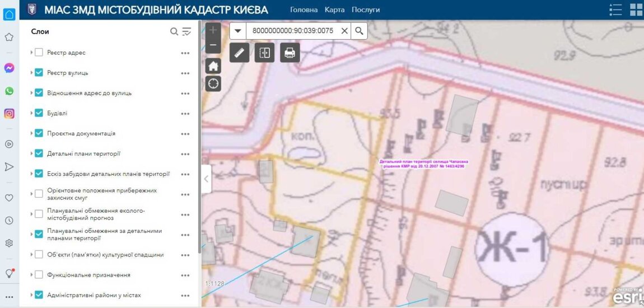Enable the Реєстр адрес layer checkbox
Image resolution: width=644 pixels, height=308 pixels.
click(x=39, y=53)
